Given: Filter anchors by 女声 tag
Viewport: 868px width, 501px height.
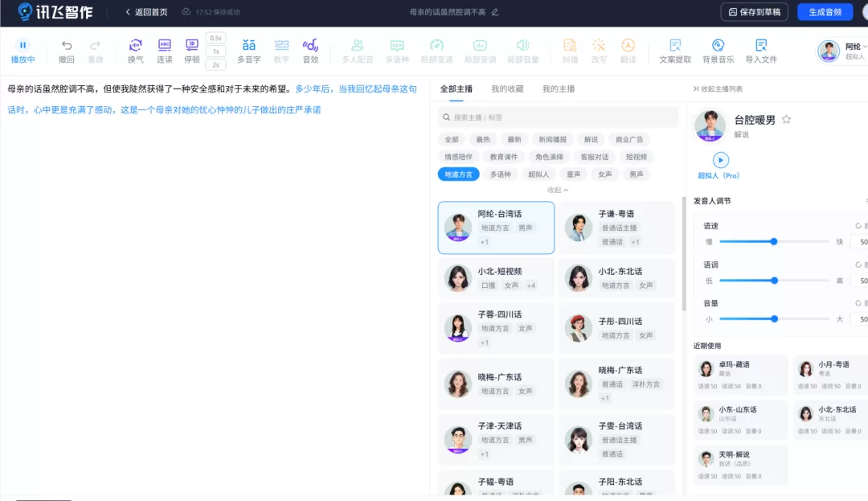Looking at the screenshot, I should [x=605, y=175].
